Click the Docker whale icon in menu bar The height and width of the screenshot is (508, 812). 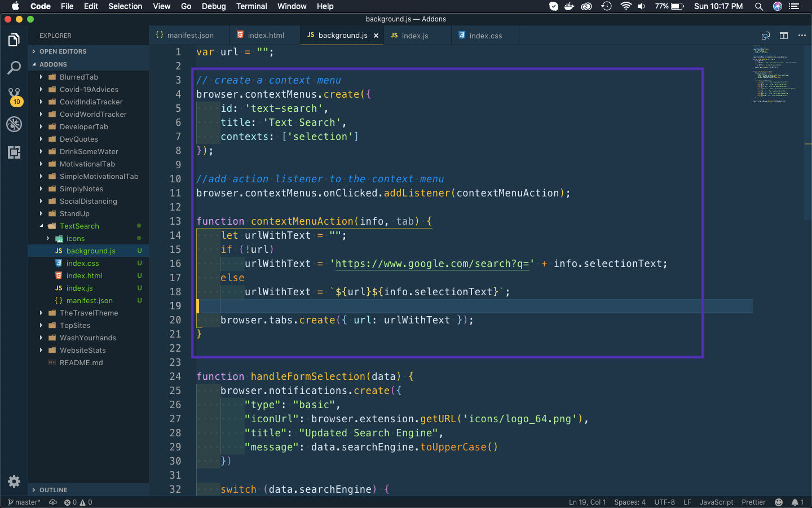[570, 6]
